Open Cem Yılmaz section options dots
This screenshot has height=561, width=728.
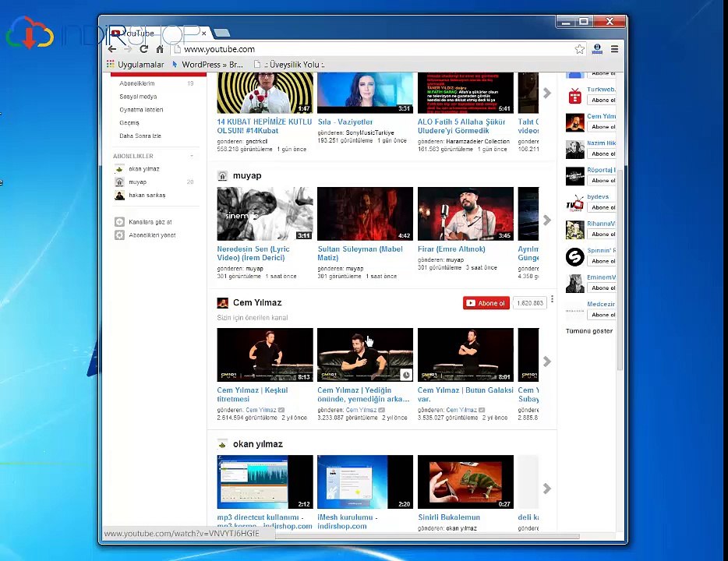coord(552,299)
